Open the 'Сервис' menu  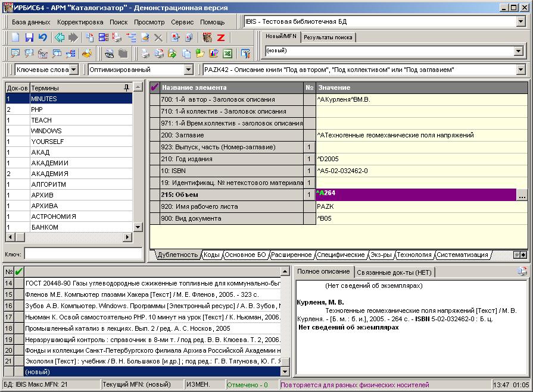pos(182,21)
